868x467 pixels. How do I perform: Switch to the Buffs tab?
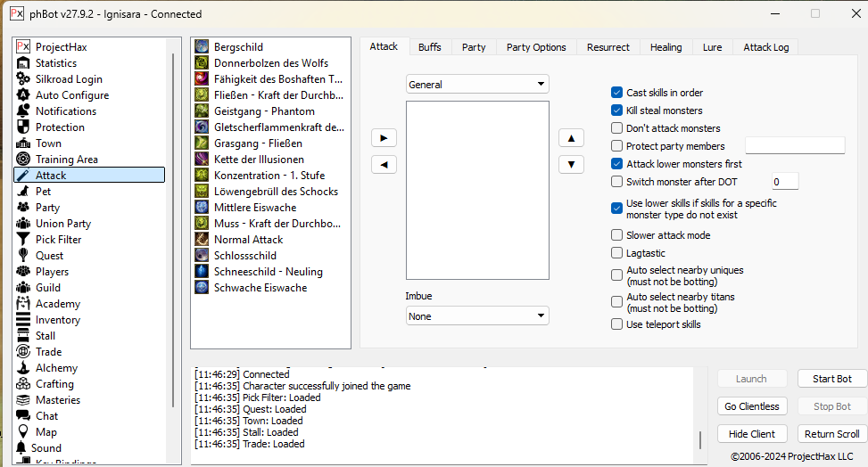tap(429, 47)
